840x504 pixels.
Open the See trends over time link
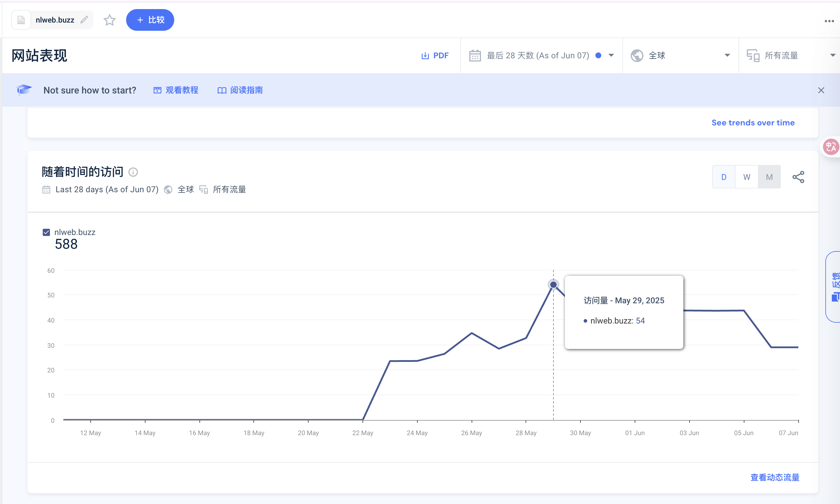pos(753,122)
